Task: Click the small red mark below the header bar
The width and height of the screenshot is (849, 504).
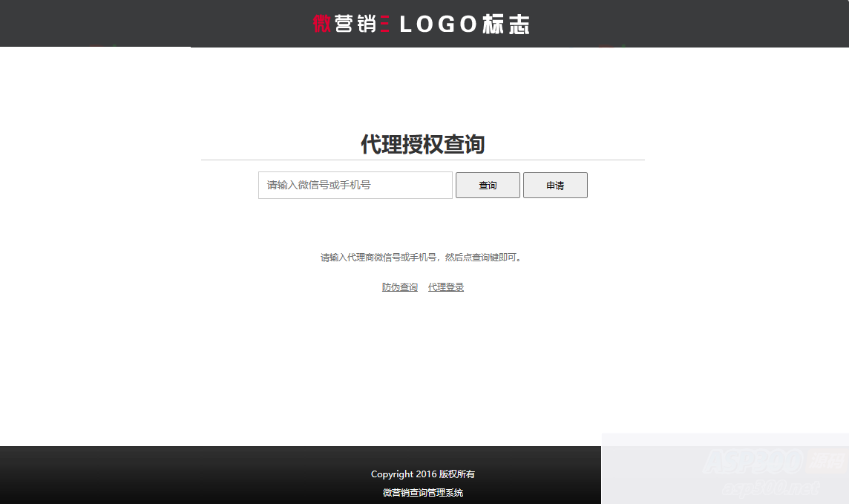Action: point(606,46)
